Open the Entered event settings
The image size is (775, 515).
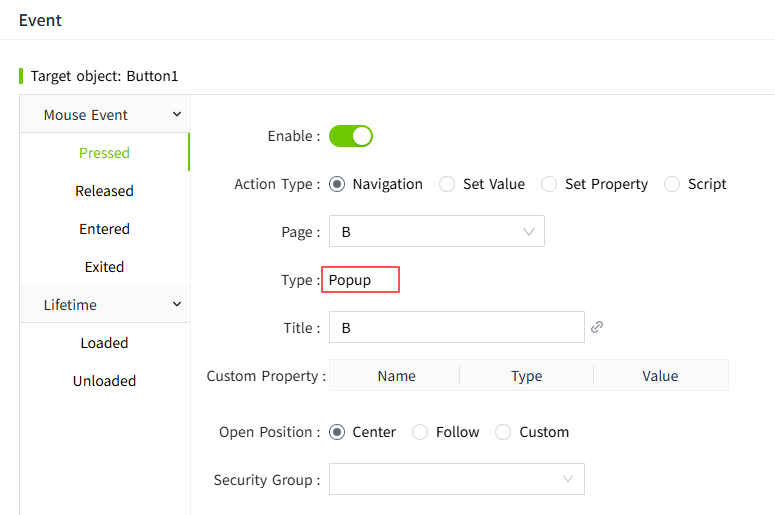pyautogui.click(x=104, y=229)
